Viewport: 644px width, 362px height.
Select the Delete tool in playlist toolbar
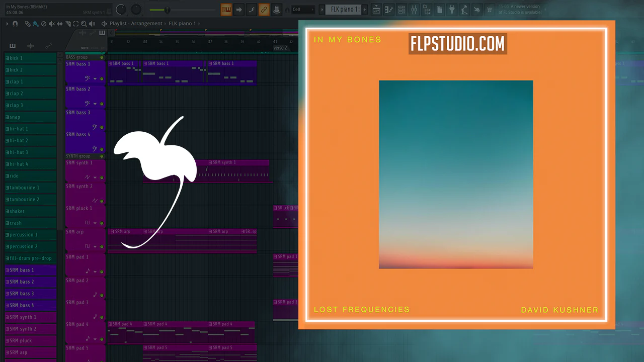click(43, 24)
